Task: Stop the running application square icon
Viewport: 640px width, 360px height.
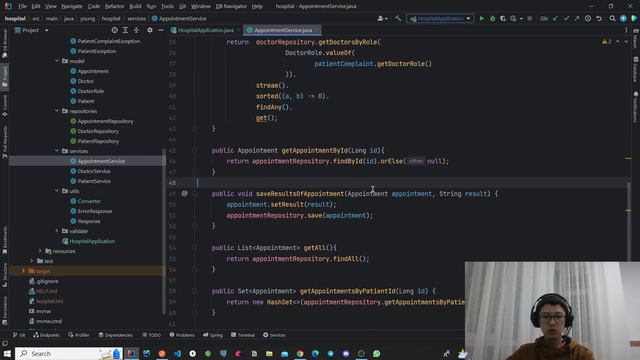Action: [529, 18]
